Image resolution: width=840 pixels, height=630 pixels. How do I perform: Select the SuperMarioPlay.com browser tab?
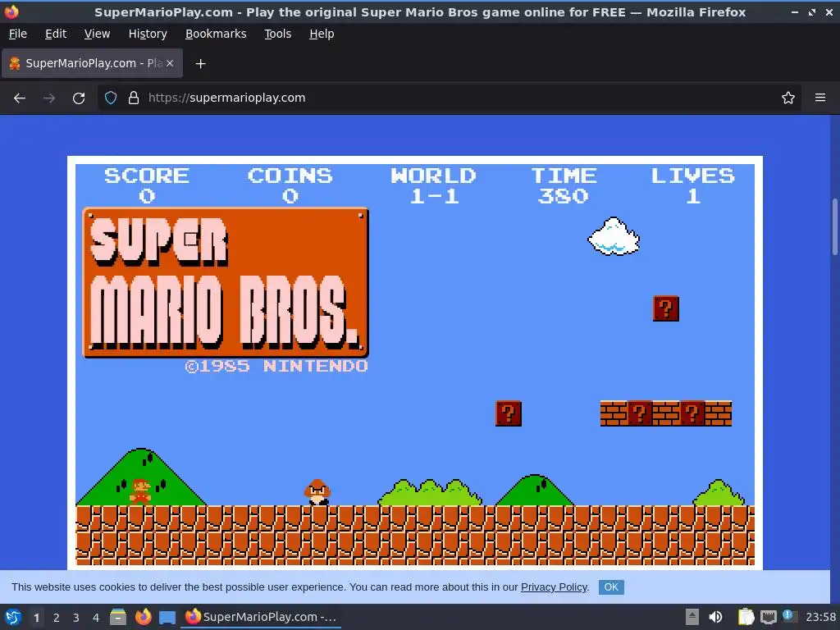tap(92, 63)
